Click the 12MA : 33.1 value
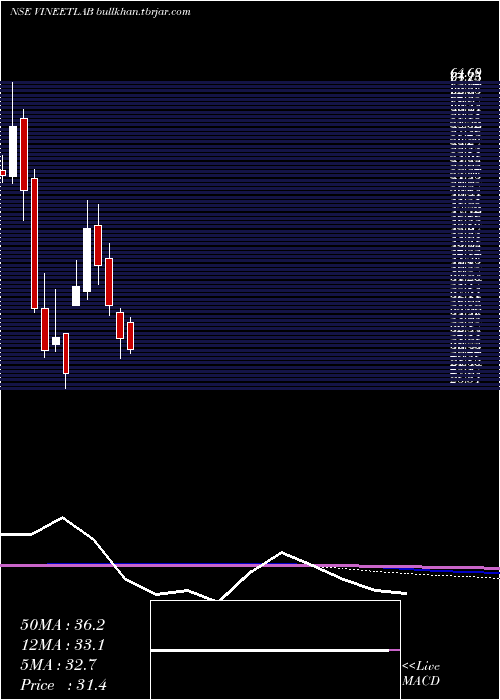 (x=62, y=645)
